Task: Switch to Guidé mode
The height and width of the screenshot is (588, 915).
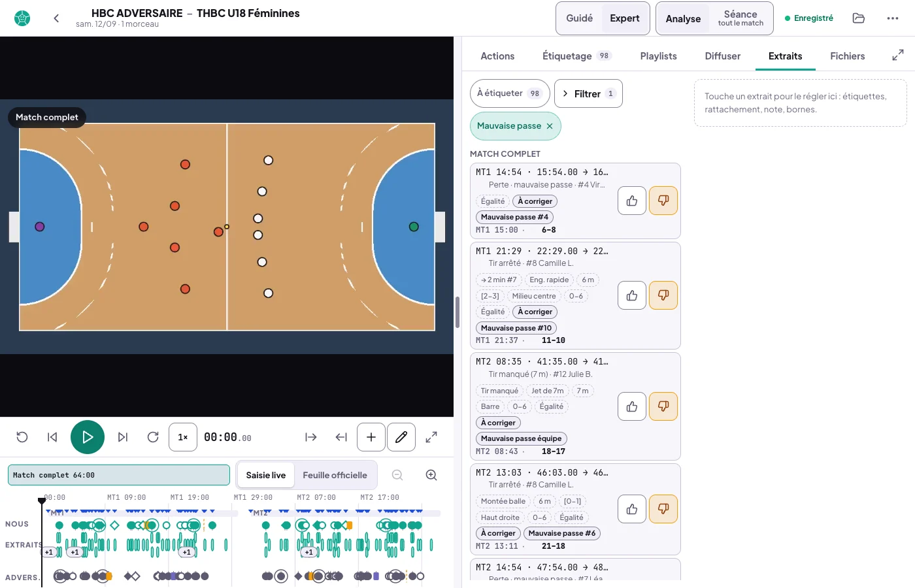Action: click(x=579, y=18)
